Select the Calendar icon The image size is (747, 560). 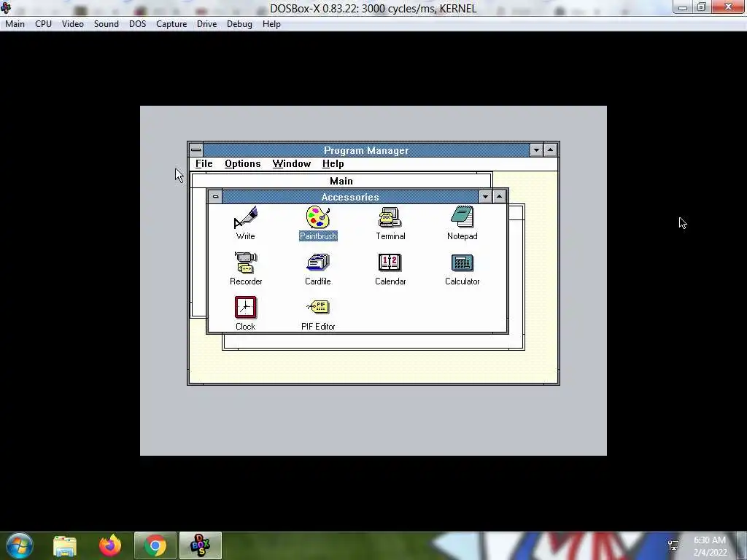click(390, 262)
